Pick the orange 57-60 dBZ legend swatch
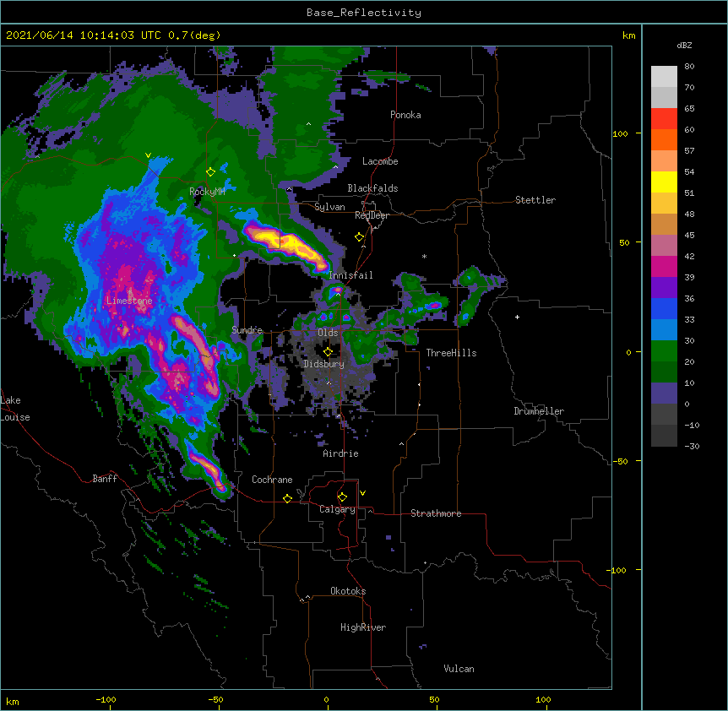This screenshot has width=728, height=711. pyautogui.click(x=664, y=139)
